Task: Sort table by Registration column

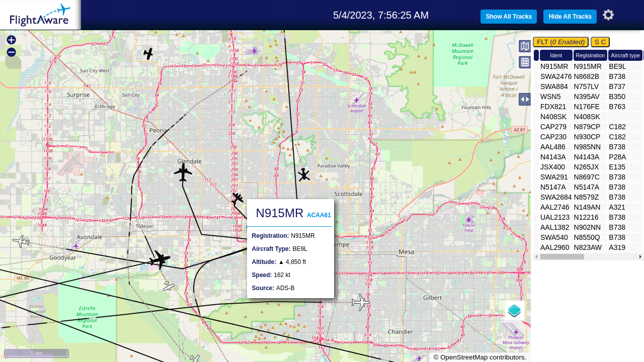Action: (590, 55)
